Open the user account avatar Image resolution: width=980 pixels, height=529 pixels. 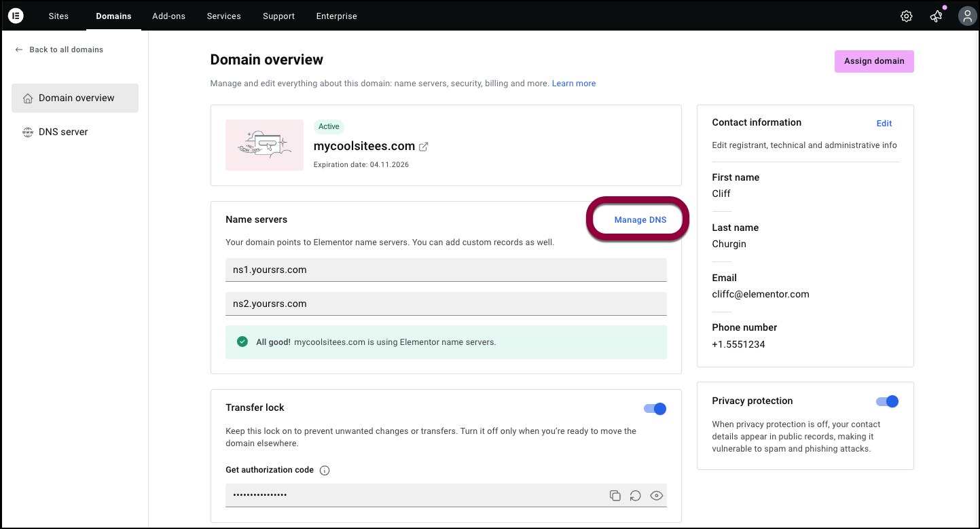pyautogui.click(x=966, y=16)
